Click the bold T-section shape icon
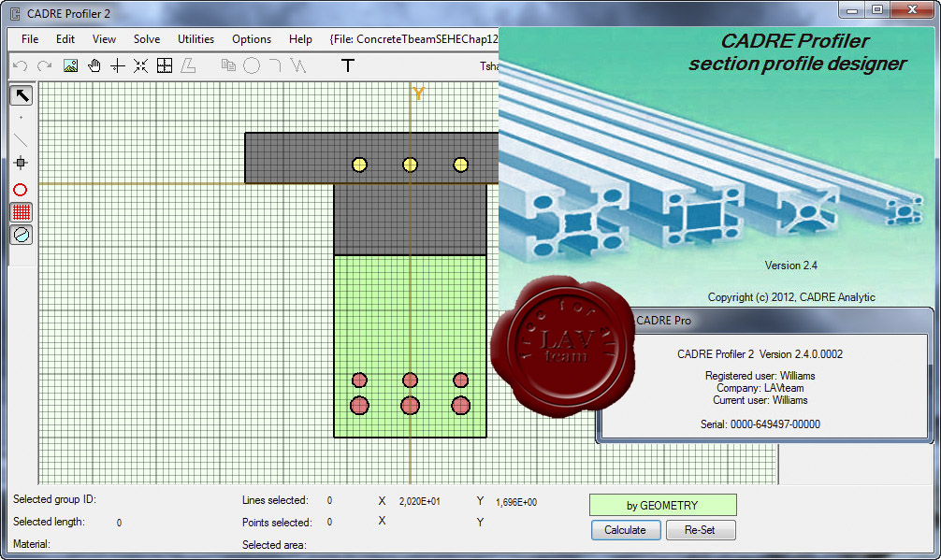Image resolution: width=941 pixels, height=560 pixels. 347,65
